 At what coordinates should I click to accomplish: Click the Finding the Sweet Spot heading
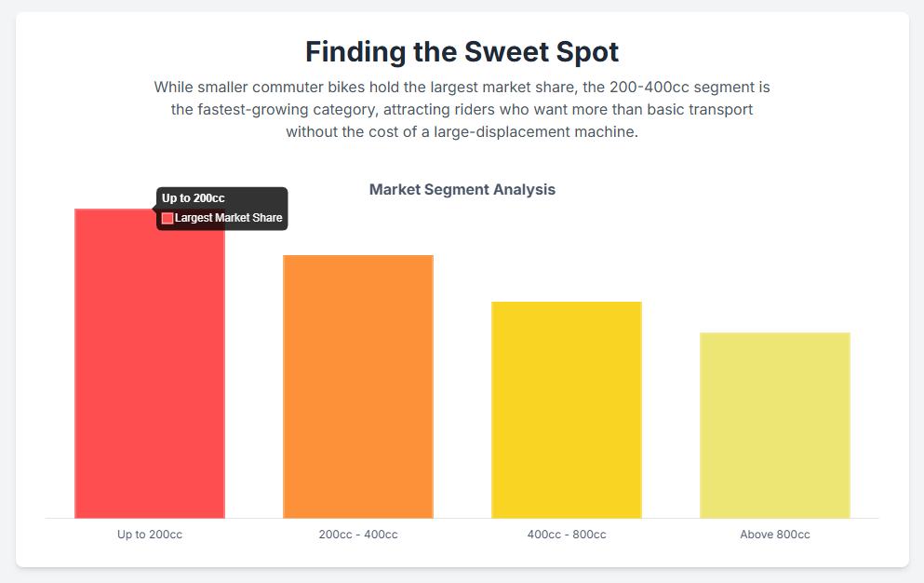pyautogui.click(x=462, y=51)
